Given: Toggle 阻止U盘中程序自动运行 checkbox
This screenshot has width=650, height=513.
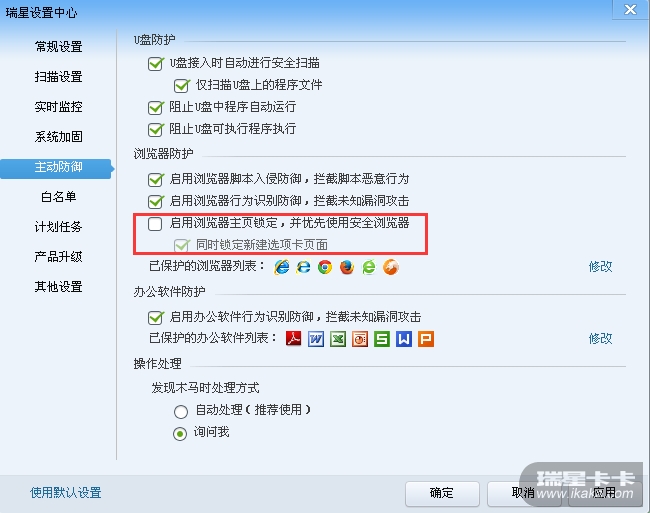Looking at the screenshot, I should tap(155, 108).
